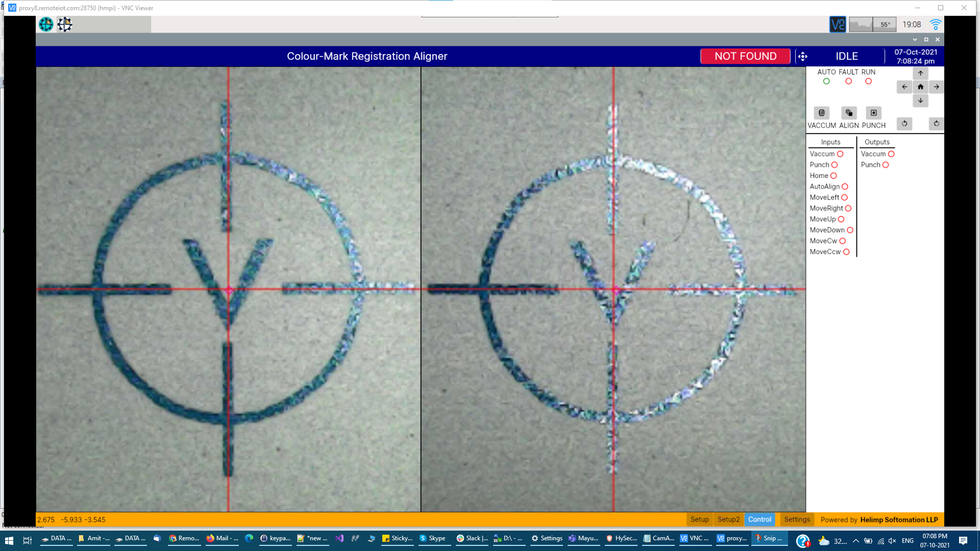Toggle the Vaccum output indicator
Screen dimensions: 980x551
(891, 154)
